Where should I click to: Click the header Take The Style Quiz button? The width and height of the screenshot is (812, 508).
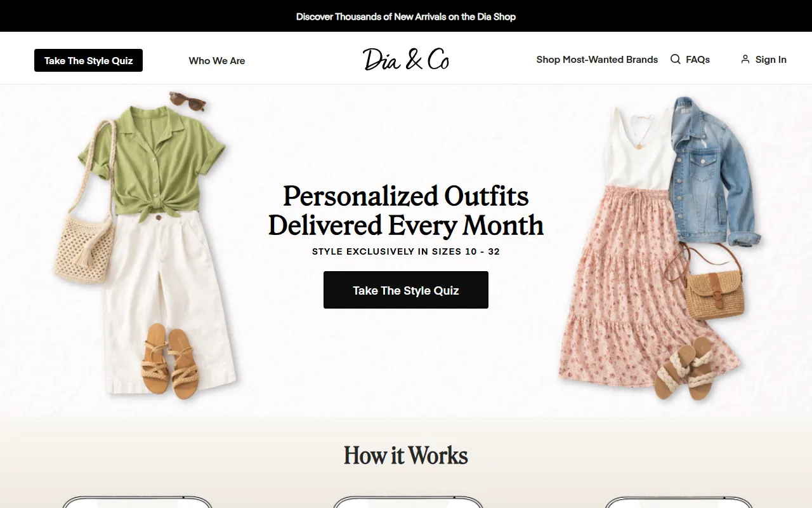[x=88, y=60]
